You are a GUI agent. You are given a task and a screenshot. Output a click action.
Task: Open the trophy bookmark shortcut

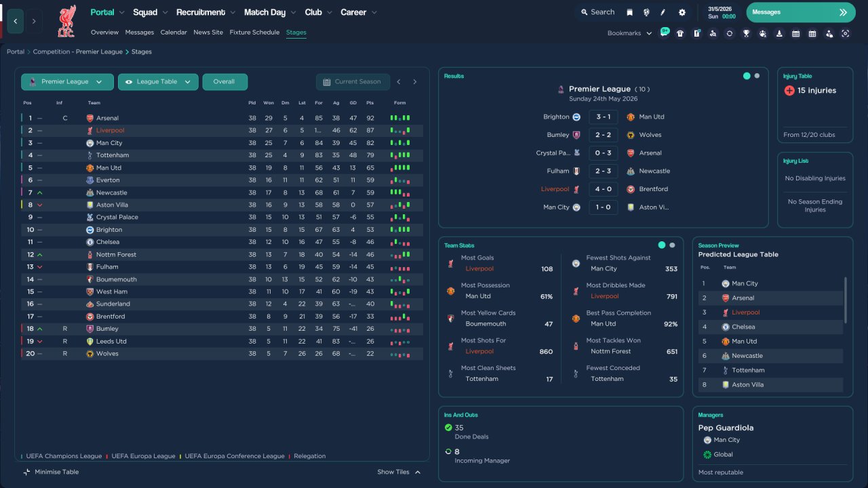coord(746,33)
